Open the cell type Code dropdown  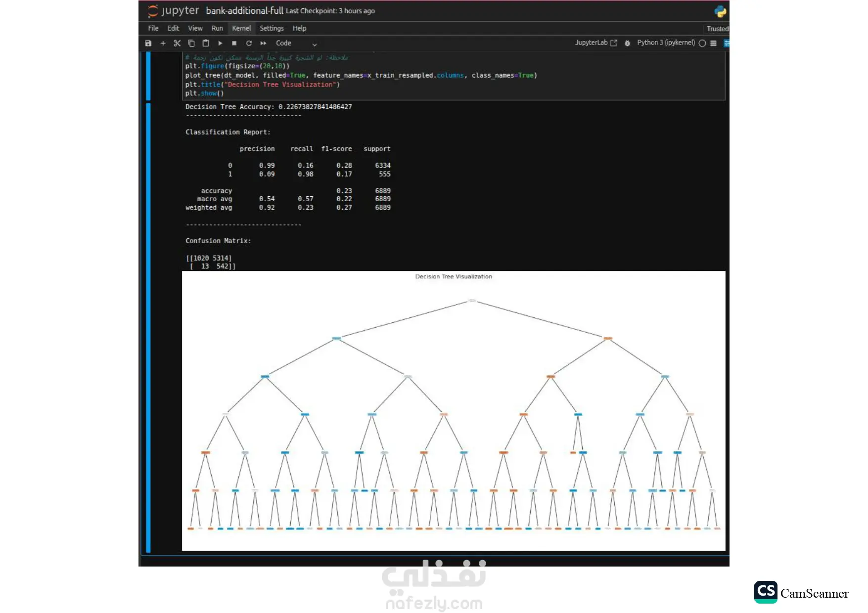click(x=296, y=44)
